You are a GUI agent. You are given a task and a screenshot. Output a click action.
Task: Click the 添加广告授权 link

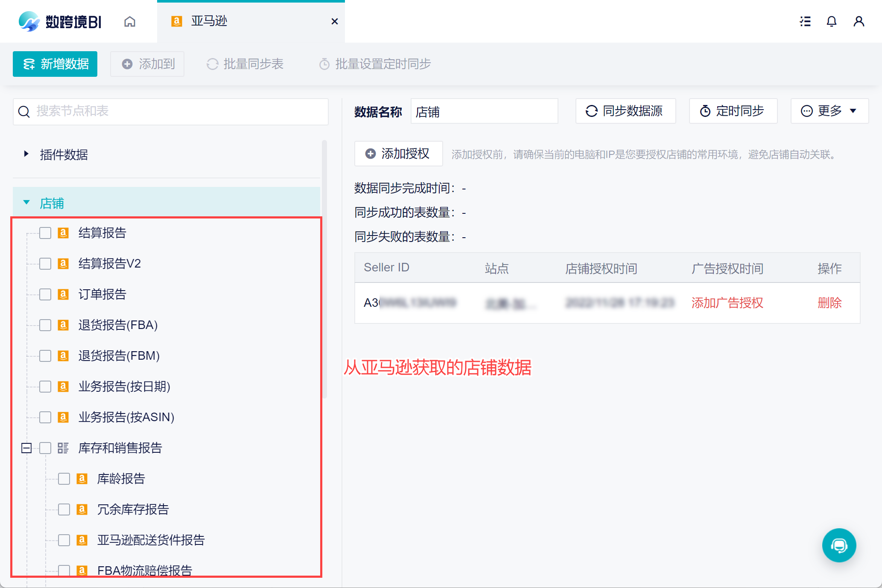[x=727, y=303]
